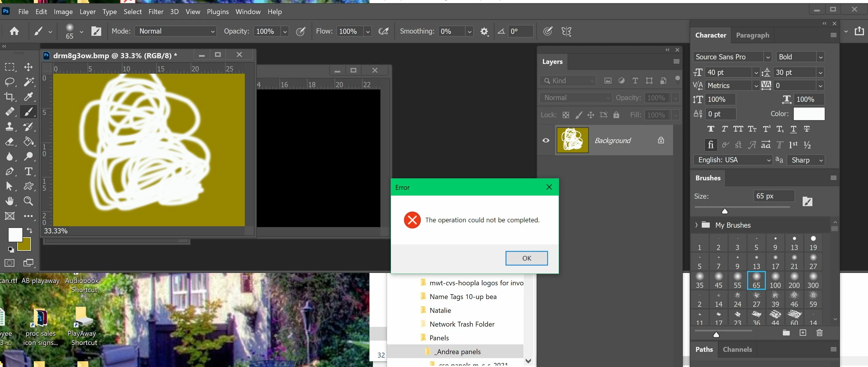
Task: Switch to the Channels tab
Action: (737, 350)
